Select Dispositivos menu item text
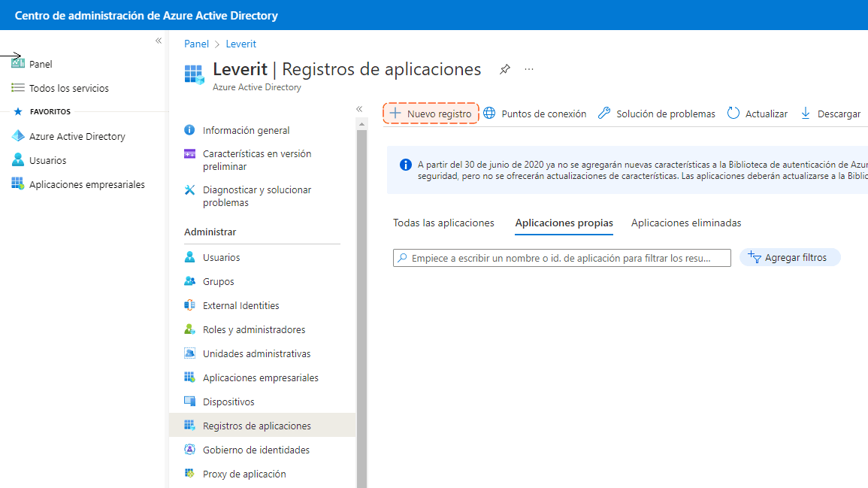868x488 pixels. (x=228, y=402)
